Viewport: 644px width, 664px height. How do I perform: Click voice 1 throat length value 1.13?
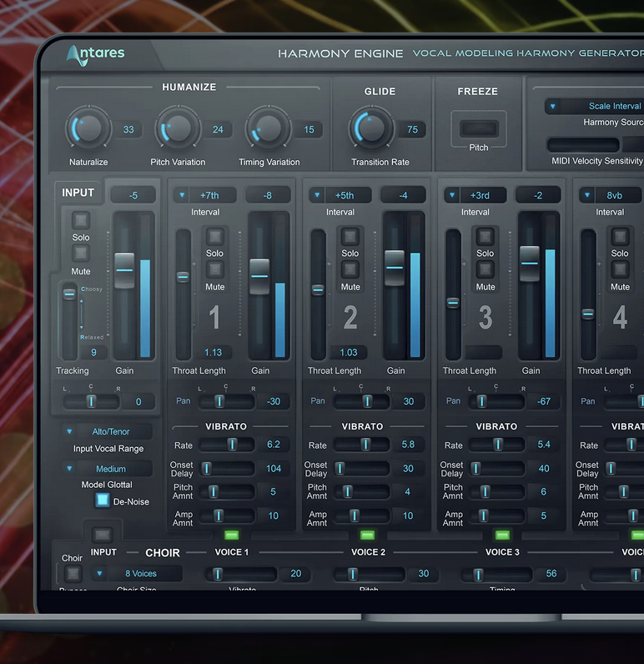[x=213, y=352]
